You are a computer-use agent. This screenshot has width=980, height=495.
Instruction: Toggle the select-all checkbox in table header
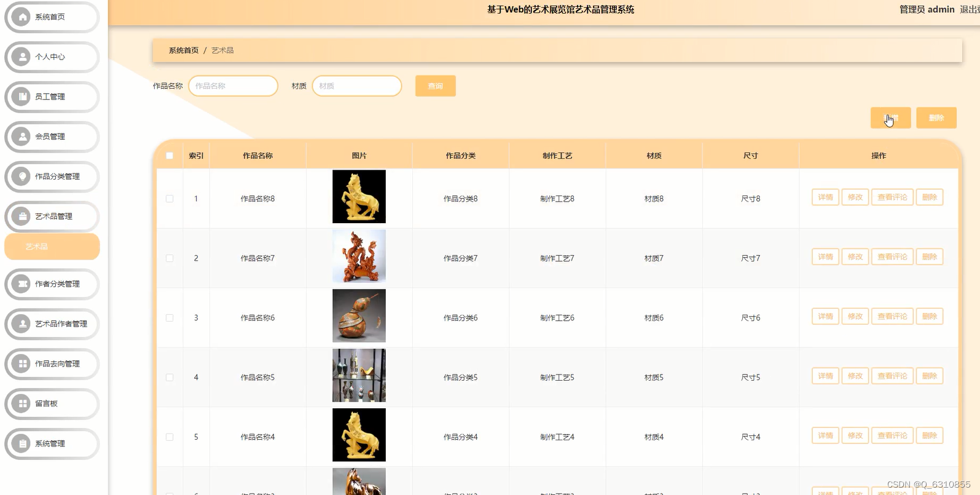click(170, 156)
